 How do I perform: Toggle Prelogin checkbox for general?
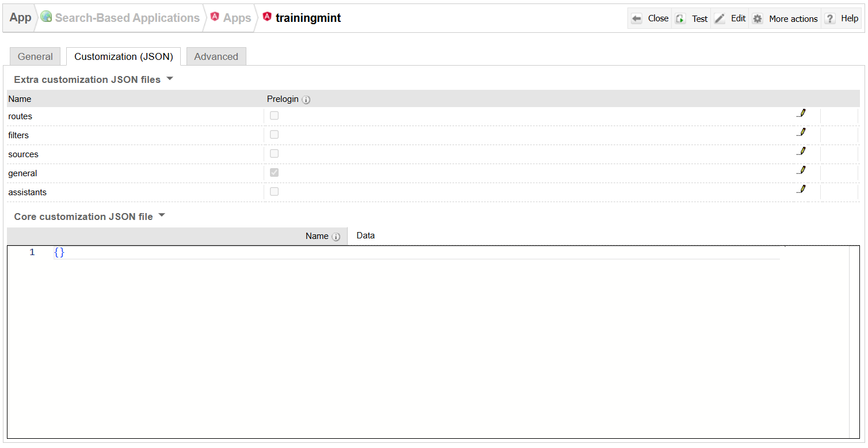pos(275,172)
